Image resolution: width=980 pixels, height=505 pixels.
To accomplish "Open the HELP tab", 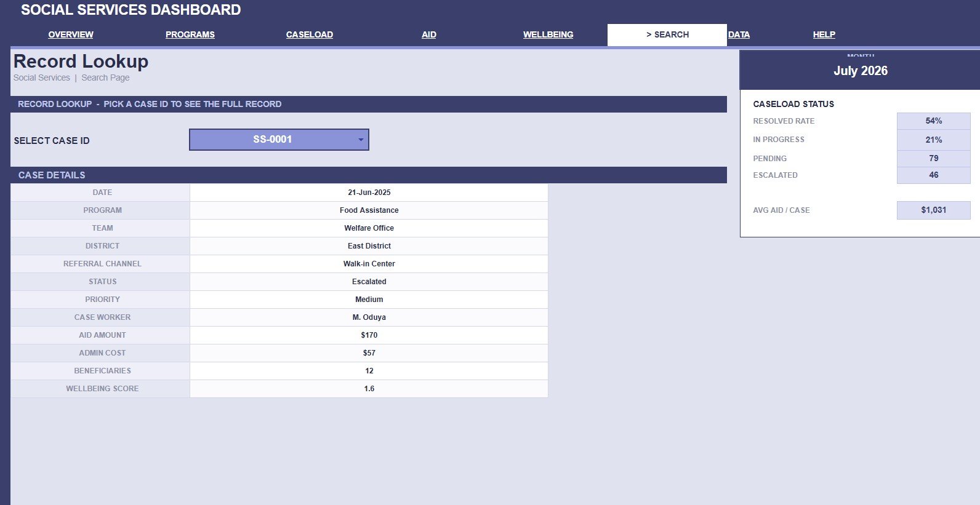I will (824, 34).
